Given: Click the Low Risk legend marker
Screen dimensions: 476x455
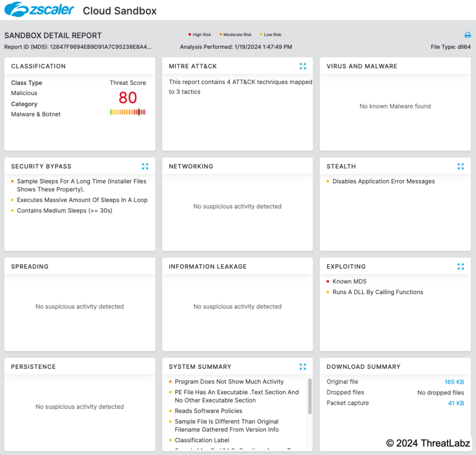Looking at the screenshot, I should pyautogui.click(x=261, y=34).
